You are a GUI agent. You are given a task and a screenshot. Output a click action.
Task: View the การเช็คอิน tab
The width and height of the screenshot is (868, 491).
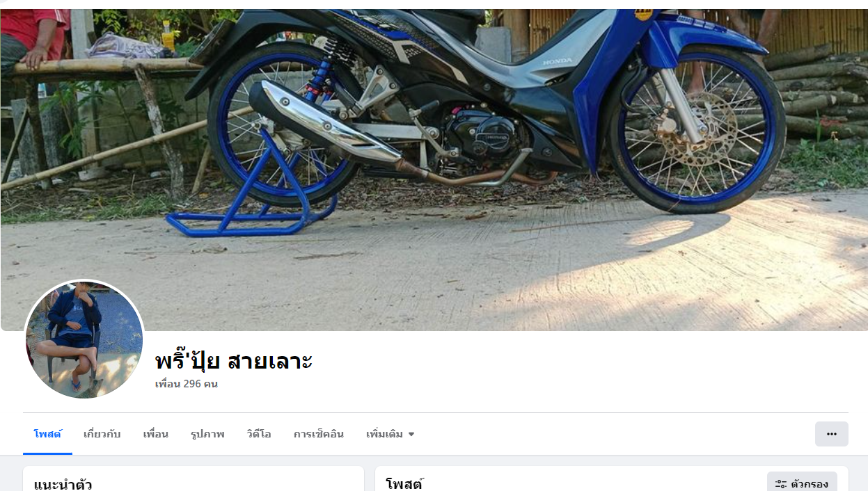(x=319, y=434)
